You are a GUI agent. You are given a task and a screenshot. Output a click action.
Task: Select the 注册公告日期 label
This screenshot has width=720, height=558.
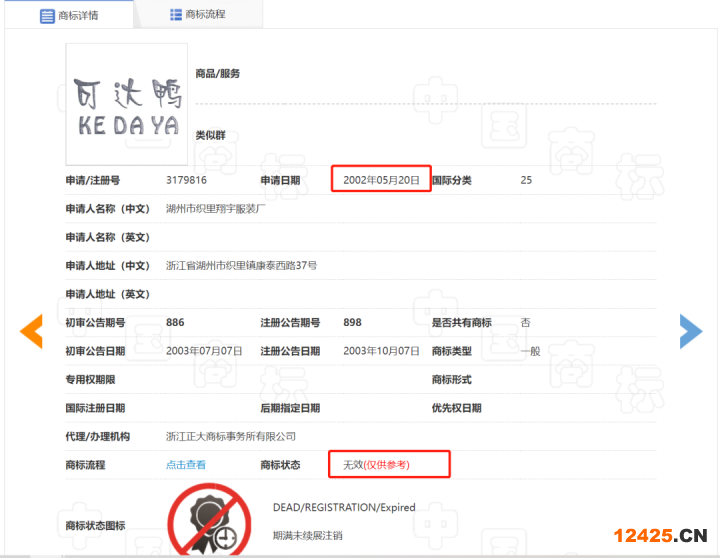[290, 351]
